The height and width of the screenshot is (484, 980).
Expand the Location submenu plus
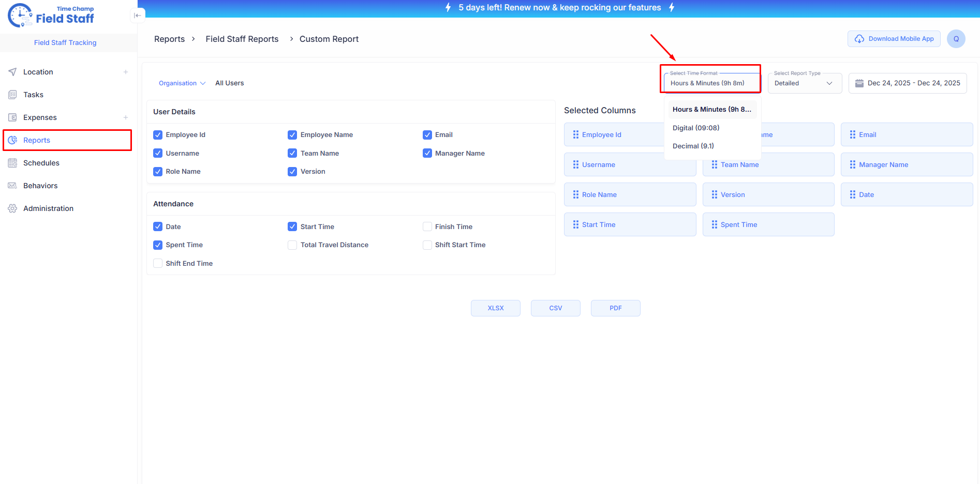coord(126,72)
